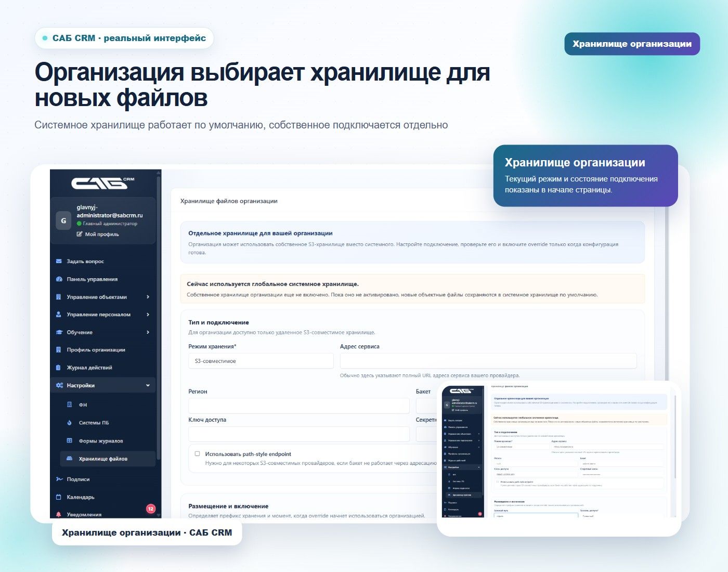Open the ФН settings item
The width and height of the screenshot is (728, 572).
108,405
